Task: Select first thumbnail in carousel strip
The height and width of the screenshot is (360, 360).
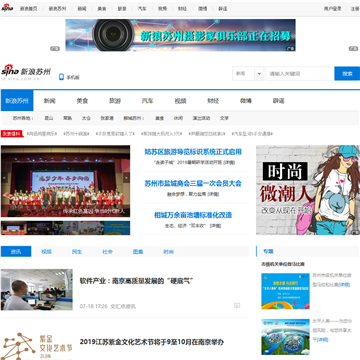Action: (x=14, y=228)
